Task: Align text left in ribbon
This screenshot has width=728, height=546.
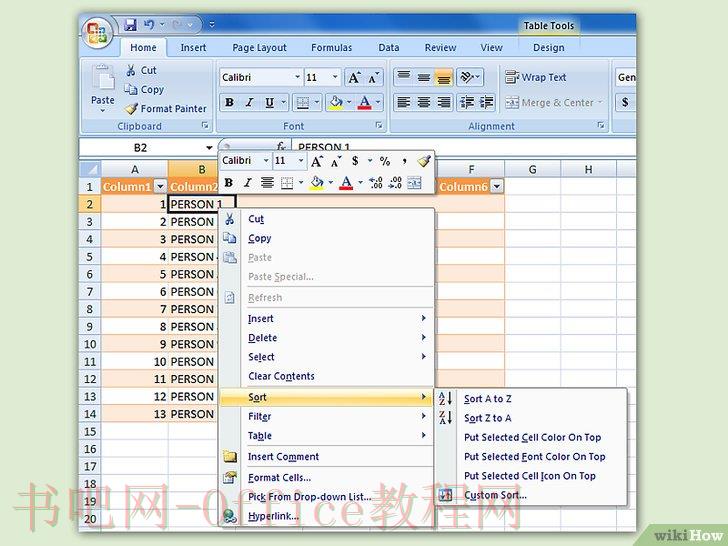Action: click(x=404, y=103)
